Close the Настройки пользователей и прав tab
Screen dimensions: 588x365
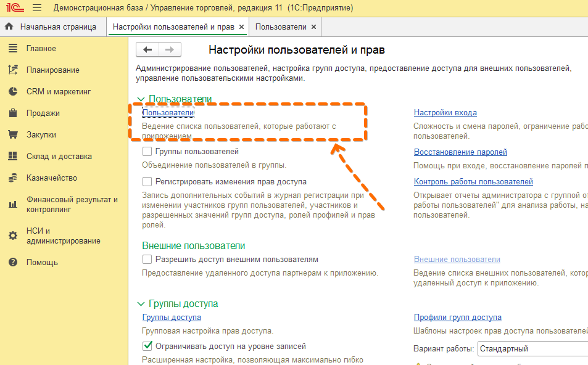241,27
